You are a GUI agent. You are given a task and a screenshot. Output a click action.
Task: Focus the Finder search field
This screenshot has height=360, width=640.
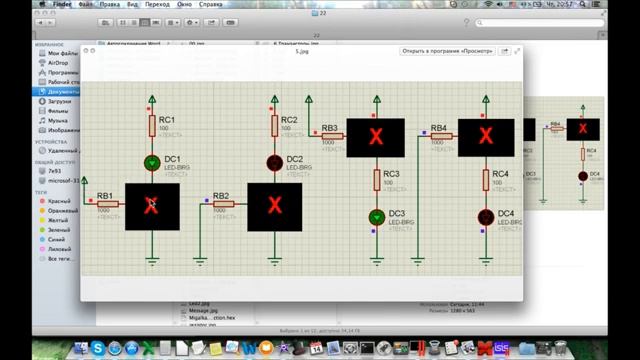click(x=540, y=23)
